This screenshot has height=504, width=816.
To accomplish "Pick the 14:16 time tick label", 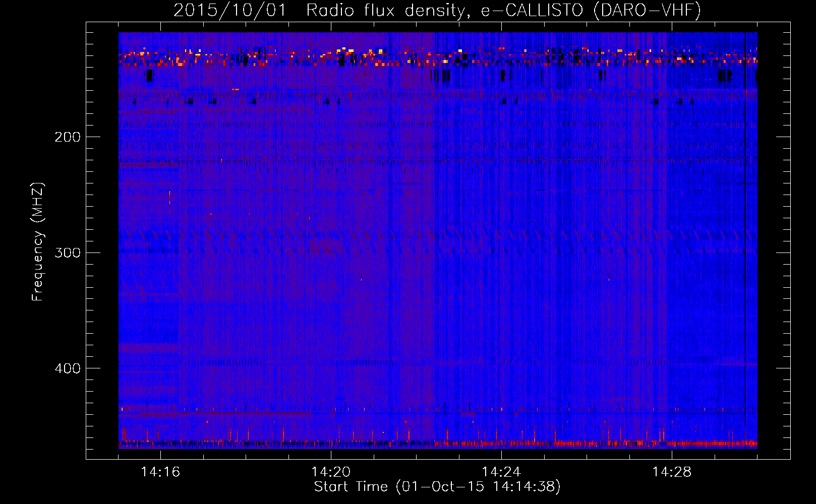I will pos(160,472).
